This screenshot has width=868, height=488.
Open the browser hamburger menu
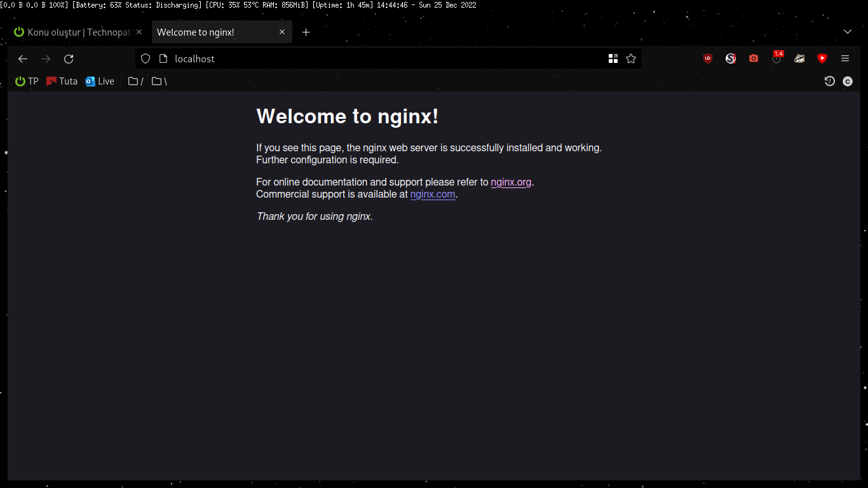coord(845,58)
